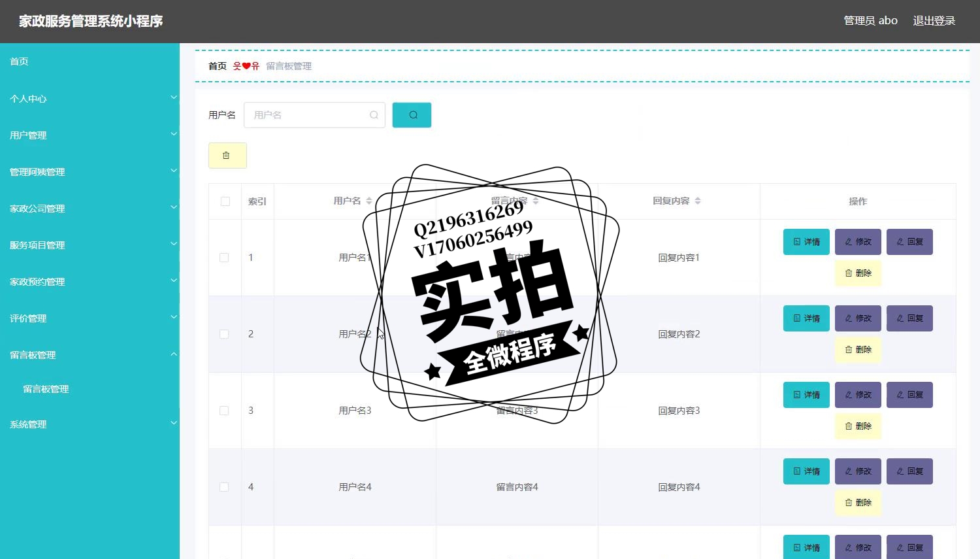Expand 家政预约管理 sidebar menu
Screen dimensions: 980x559
coord(90,282)
